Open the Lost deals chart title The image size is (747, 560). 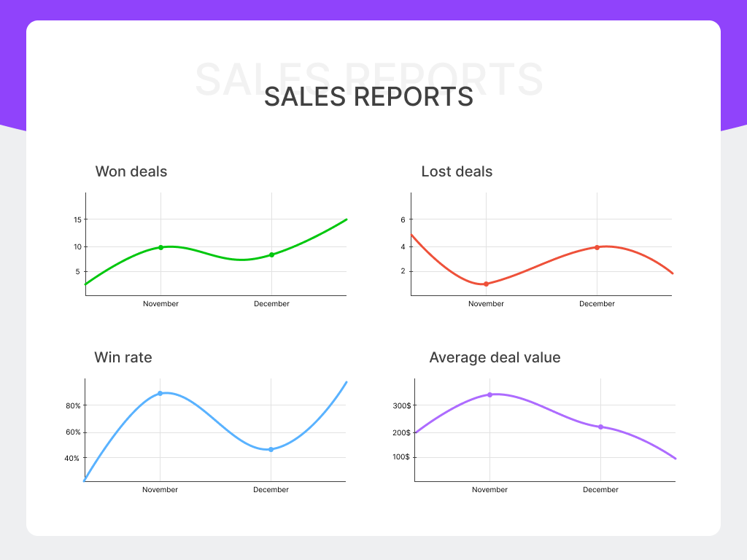coord(457,171)
